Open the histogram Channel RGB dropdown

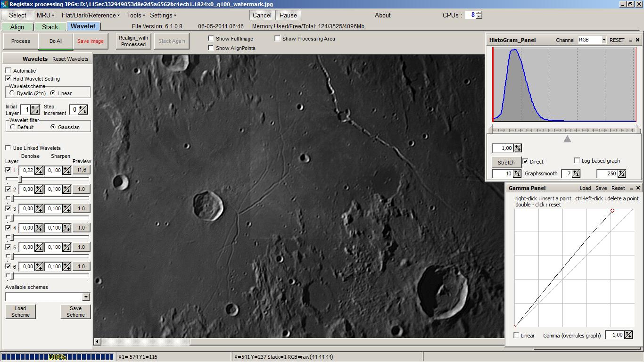(x=604, y=40)
